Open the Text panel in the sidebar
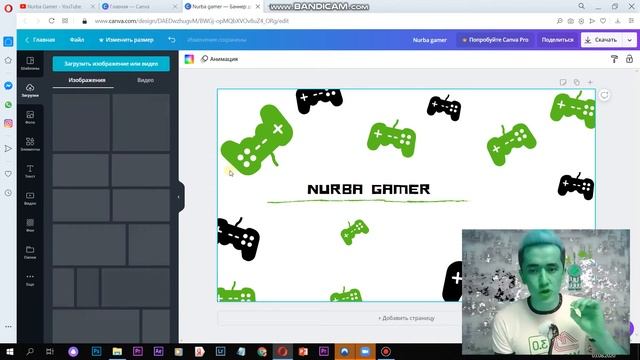640x360 pixels. [30, 171]
